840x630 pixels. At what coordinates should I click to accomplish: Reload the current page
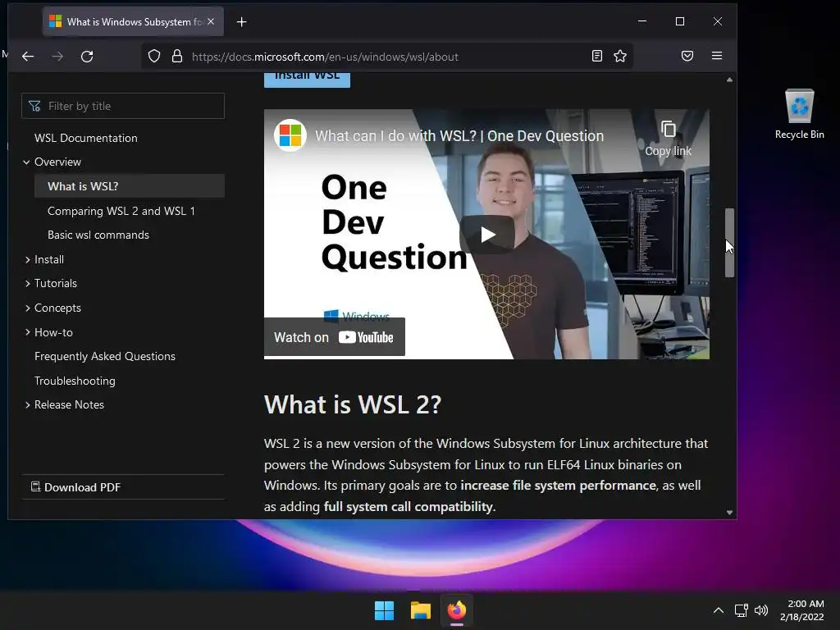click(x=87, y=57)
